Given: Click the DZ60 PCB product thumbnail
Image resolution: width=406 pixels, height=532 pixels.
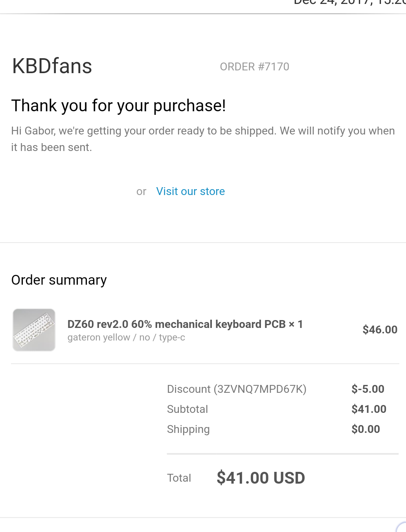Looking at the screenshot, I should 34,330.
